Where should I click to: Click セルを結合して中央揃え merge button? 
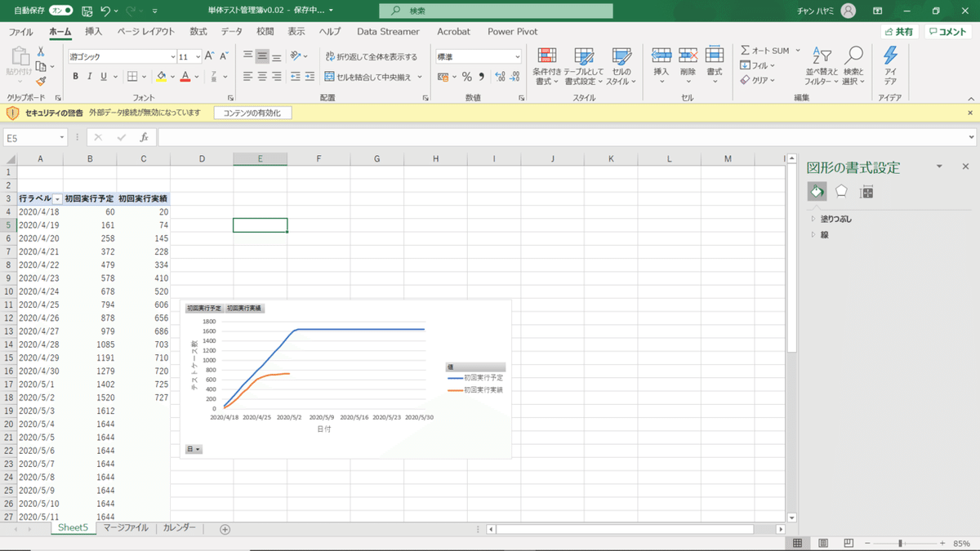[x=369, y=77]
